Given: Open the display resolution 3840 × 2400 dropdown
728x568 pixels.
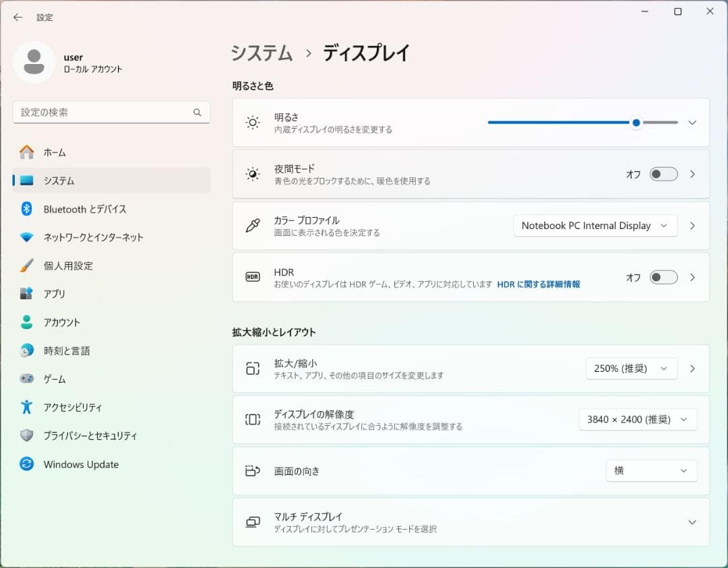Looking at the screenshot, I should (637, 420).
